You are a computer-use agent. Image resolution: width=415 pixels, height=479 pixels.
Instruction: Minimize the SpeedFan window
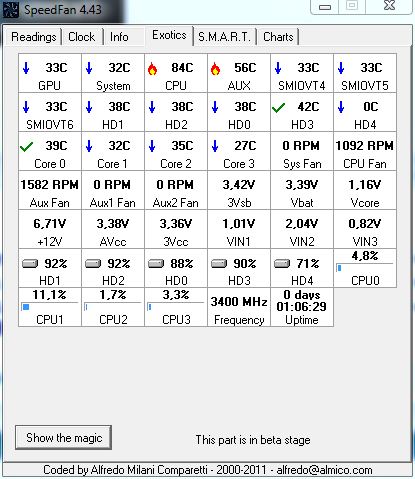tap(325, 7)
